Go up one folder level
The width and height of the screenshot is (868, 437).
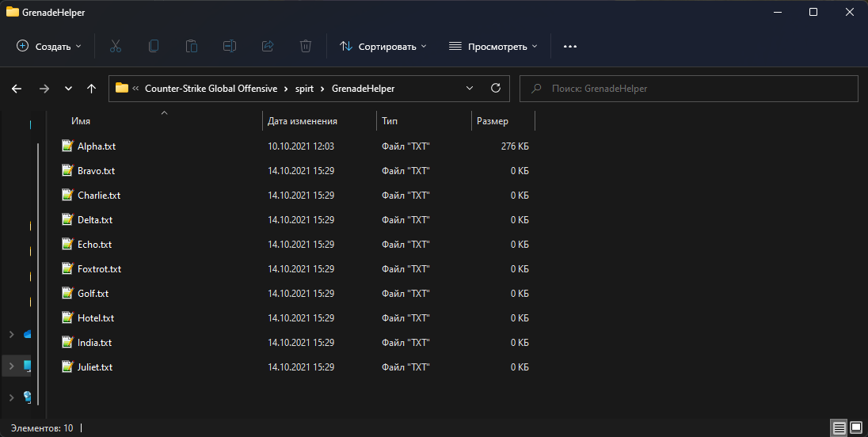[92, 89]
